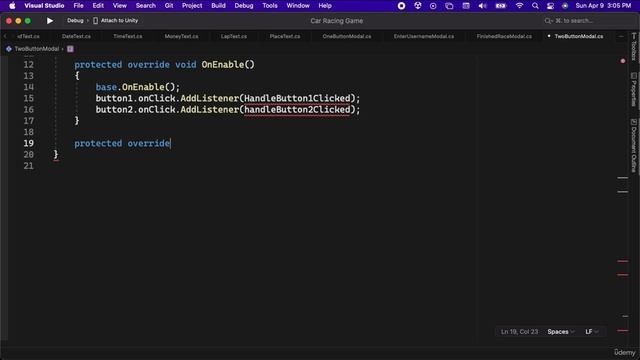Click line number 21 in gutter
The width and height of the screenshot is (640, 360).
click(29, 166)
